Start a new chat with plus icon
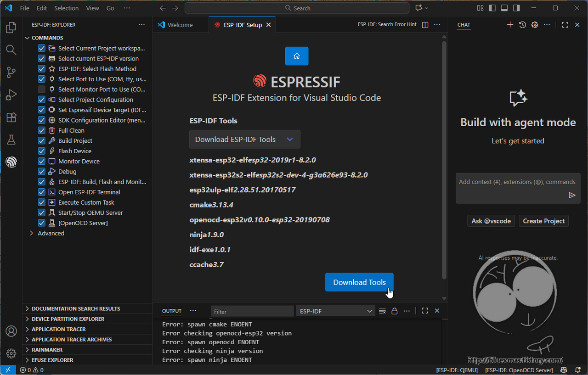 coord(510,25)
